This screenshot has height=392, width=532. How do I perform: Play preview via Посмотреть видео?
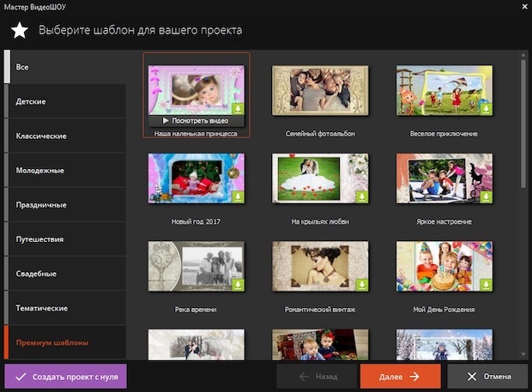tap(196, 121)
